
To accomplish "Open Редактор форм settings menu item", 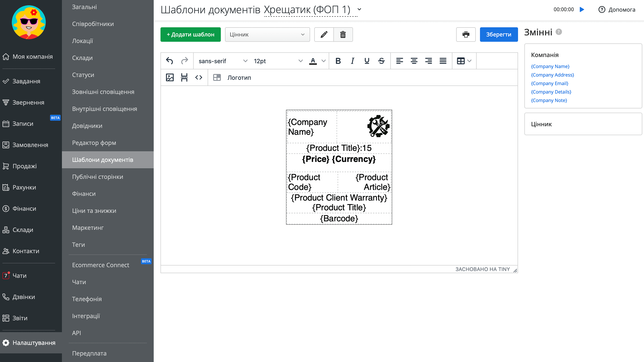I will (x=94, y=143).
